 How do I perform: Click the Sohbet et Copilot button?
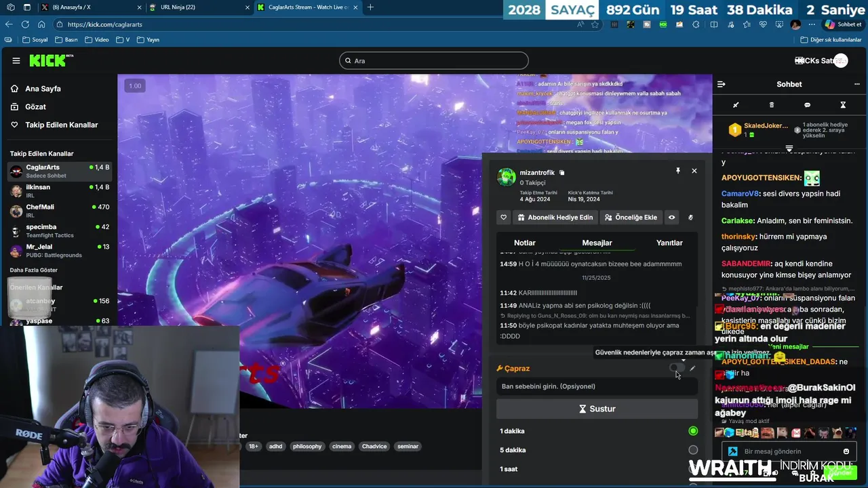click(843, 24)
